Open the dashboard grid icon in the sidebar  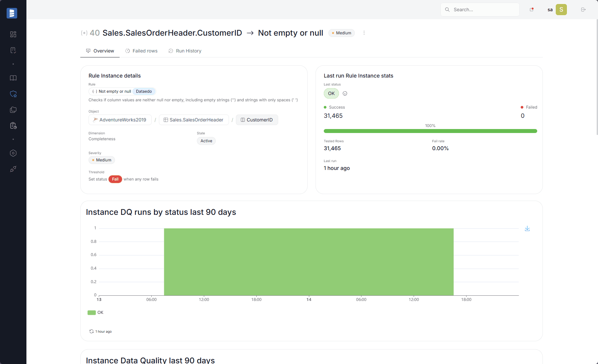(x=13, y=34)
